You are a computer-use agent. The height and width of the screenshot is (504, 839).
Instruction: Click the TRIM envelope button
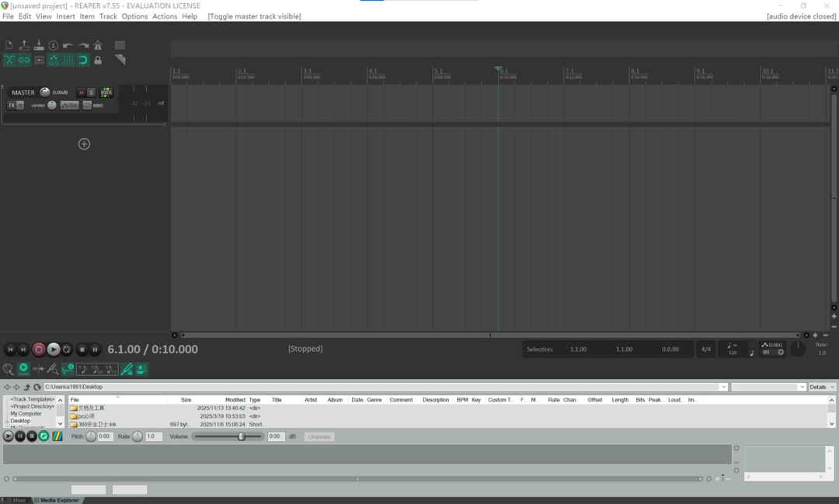(x=70, y=106)
